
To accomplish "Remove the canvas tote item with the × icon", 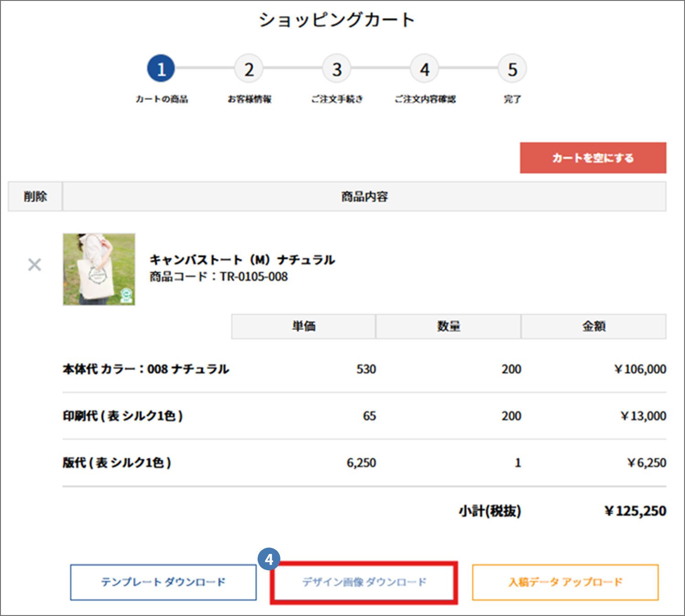I will pos(34,265).
